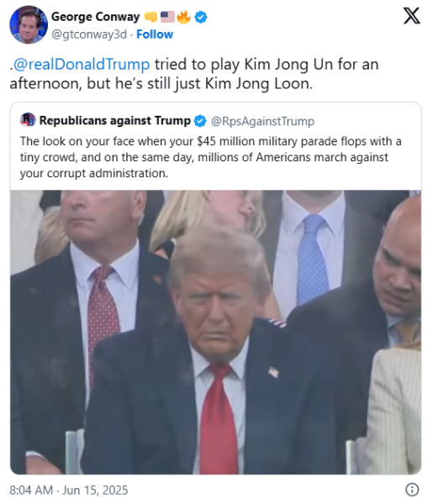This screenshot has height=504, width=433.
Task: Click the Republicans against Trump account name
Action: (115, 120)
